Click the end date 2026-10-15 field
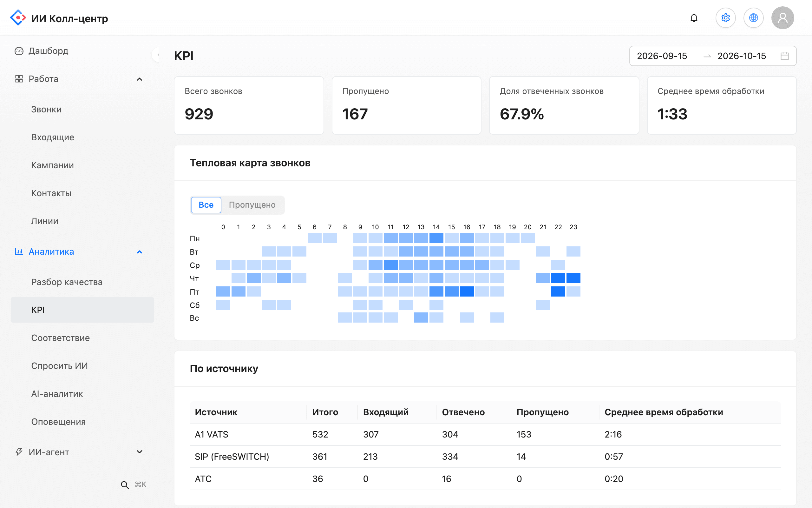This screenshot has width=812, height=508. click(742, 56)
